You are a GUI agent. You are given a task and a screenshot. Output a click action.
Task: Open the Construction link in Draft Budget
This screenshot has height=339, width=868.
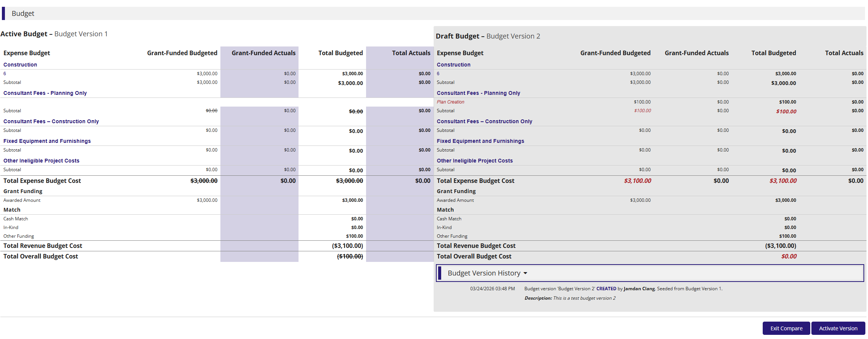tap(454, 65)
